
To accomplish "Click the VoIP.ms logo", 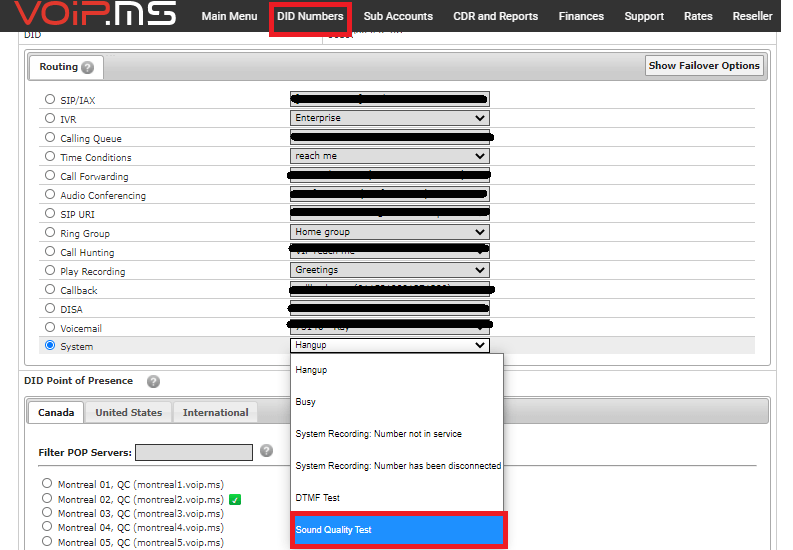I will point(95,13).
